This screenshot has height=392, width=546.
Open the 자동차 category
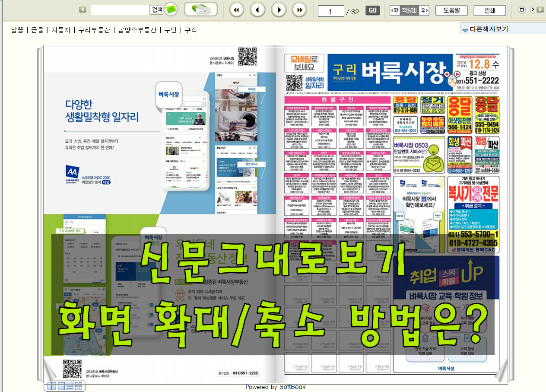tap(61, 30)
